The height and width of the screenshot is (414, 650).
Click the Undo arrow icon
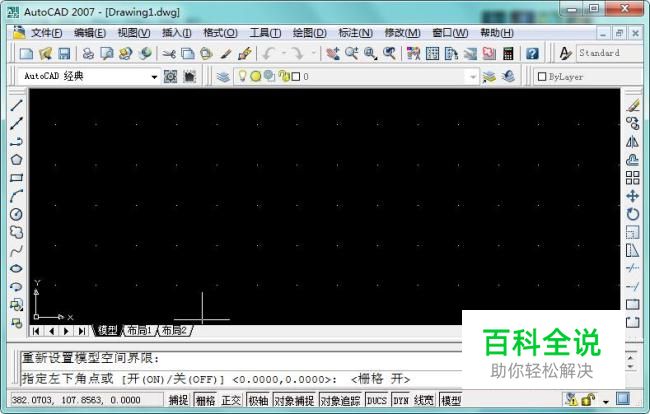[269, 53]
